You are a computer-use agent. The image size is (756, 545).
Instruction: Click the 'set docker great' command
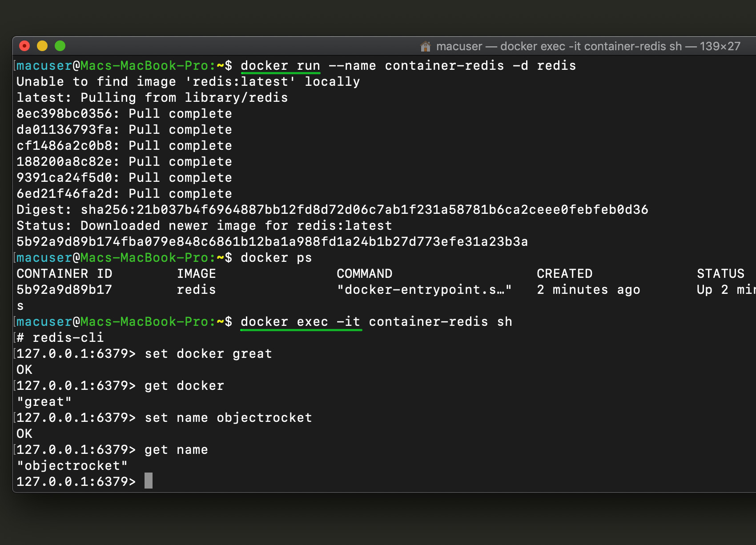click(x=208, y=354)
